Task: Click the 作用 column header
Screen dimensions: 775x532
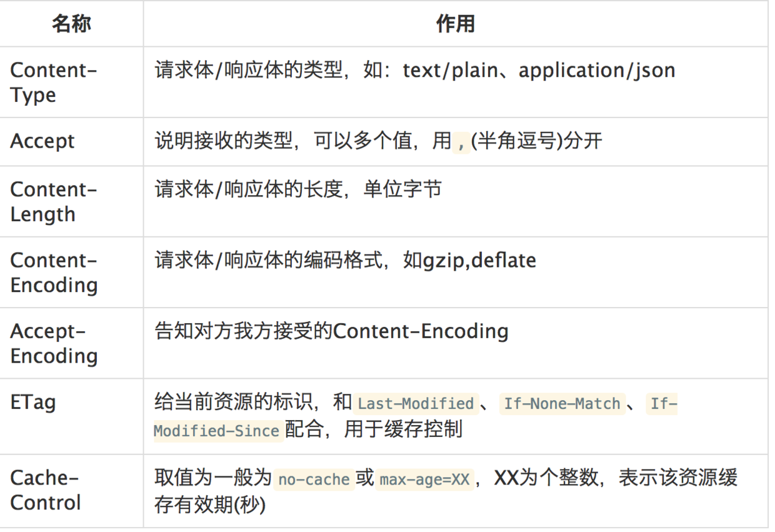Action: pyautogui.click(x=456, y=23)
